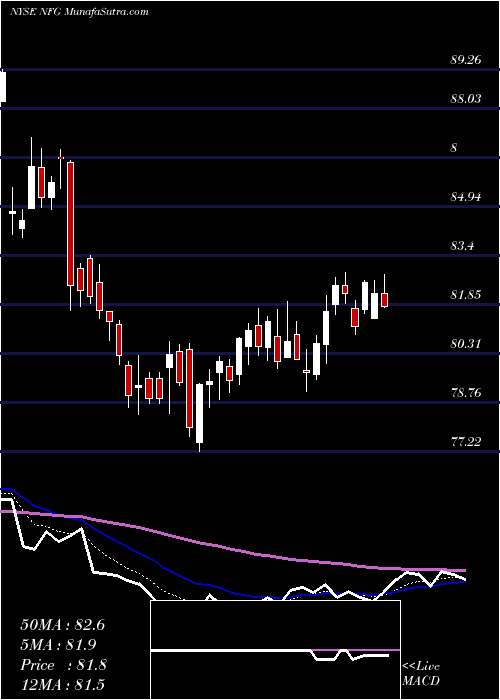
Task: Click the <<Live MACD label
Action: click(x=421, y=674)
